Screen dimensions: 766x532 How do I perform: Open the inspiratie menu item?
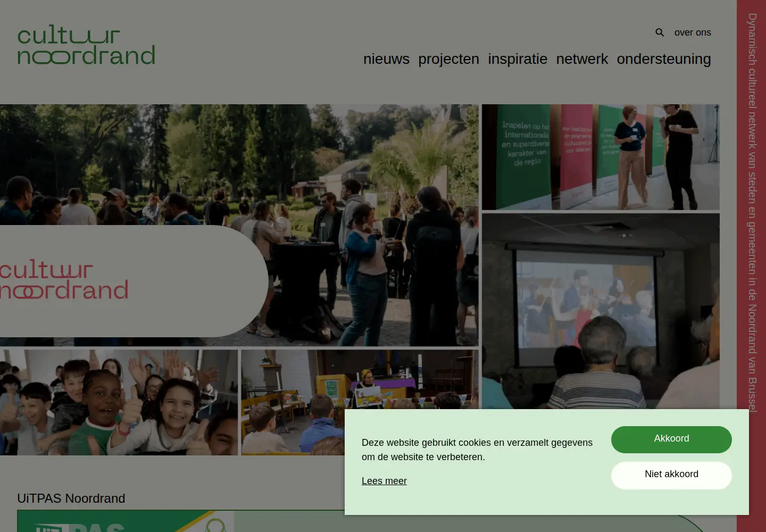518,59
